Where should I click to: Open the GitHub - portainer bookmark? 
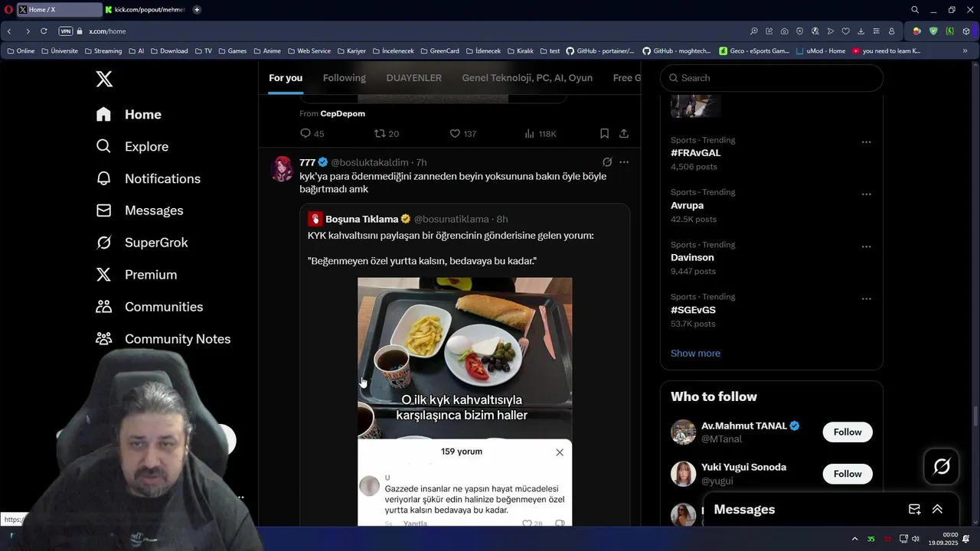tap(600, 51)
